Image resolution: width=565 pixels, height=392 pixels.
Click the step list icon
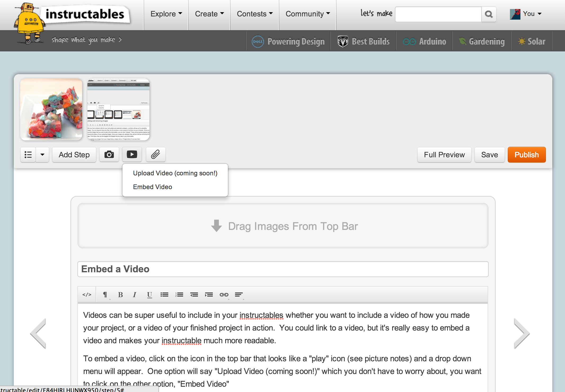pyautogui.click(x=28, y=154)
